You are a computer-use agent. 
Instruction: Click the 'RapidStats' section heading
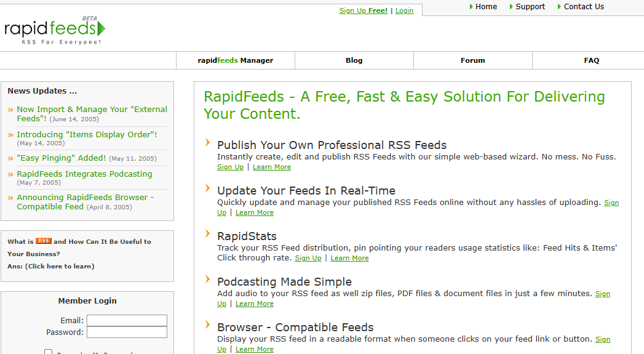point(247,236)
